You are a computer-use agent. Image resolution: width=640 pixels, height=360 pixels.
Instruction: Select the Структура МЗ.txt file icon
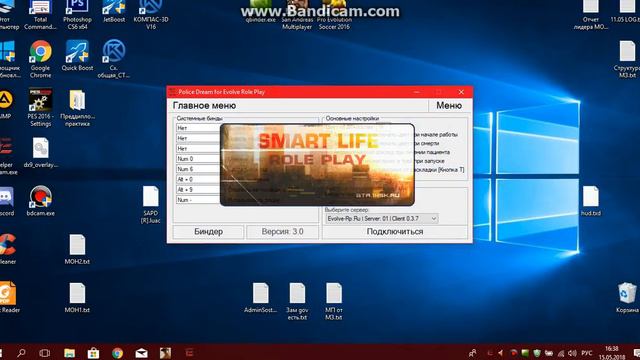[627, 59]
